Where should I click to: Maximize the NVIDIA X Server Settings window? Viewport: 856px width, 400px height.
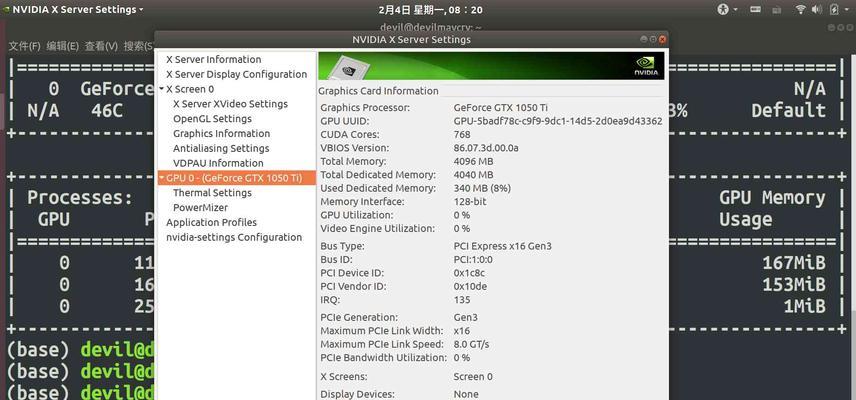(x=653, y=39)
